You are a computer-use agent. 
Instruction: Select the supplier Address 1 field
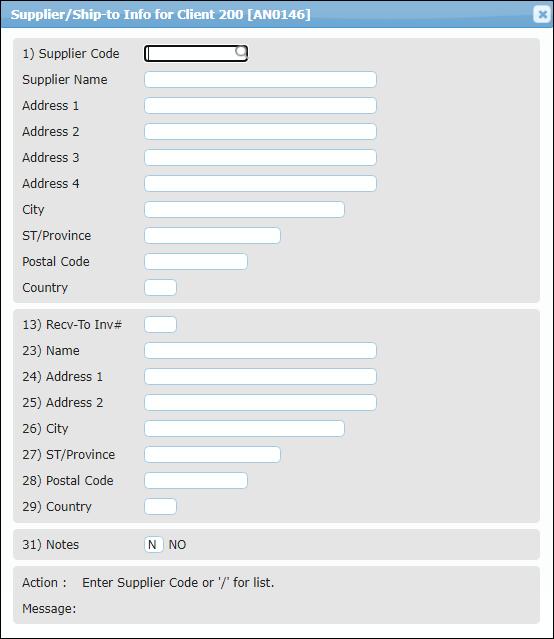pos(260,106)
